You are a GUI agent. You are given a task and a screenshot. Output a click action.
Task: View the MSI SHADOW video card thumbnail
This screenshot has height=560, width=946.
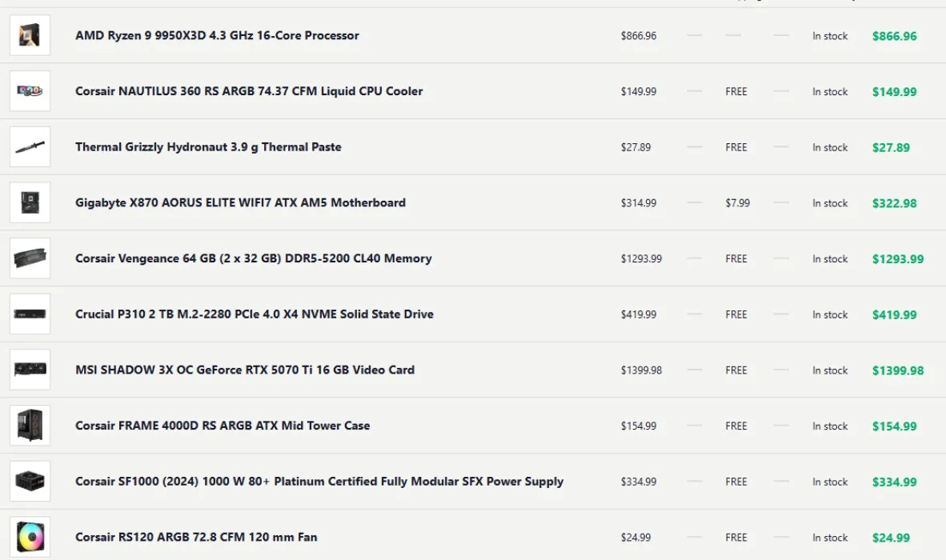tap(30, 370)
